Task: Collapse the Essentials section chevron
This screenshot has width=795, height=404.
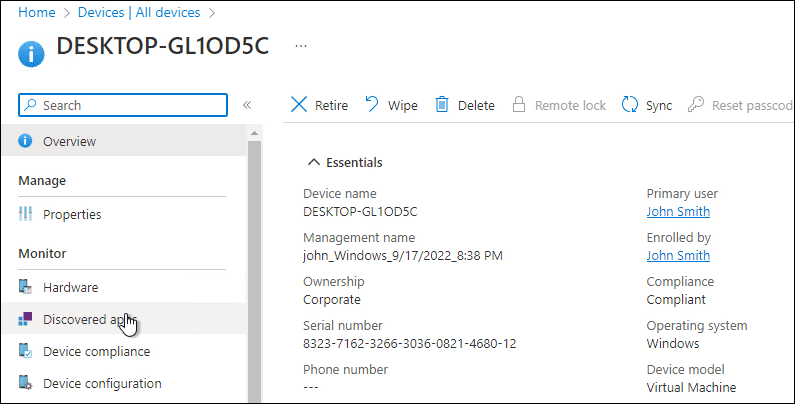Action: (x=314, y=162)
